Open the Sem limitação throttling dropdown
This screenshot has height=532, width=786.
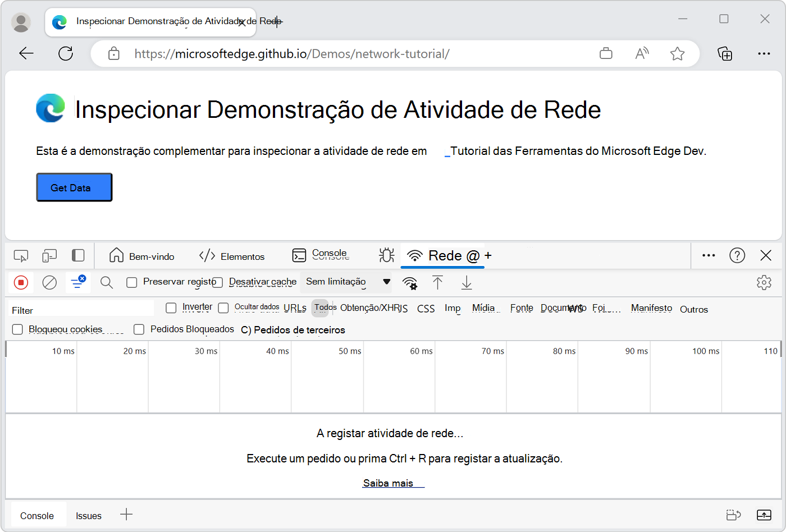tap(345, 282)
